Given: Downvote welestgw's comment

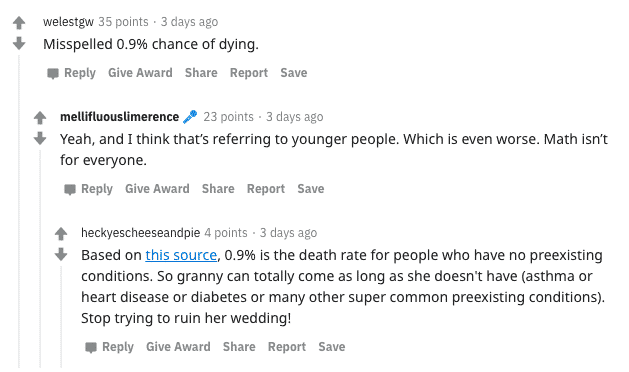Looking at the screenshot, I should coord(19,43).
